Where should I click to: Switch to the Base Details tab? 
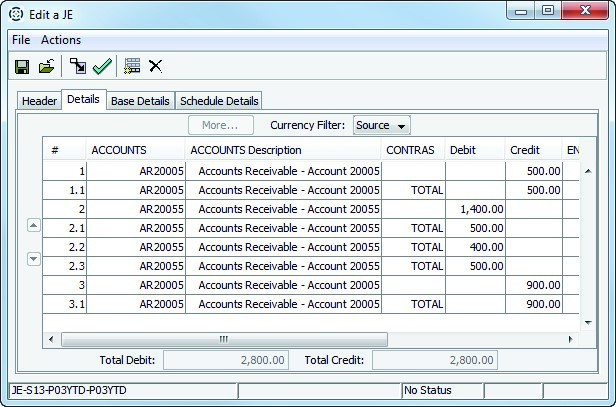click(140, 101)
